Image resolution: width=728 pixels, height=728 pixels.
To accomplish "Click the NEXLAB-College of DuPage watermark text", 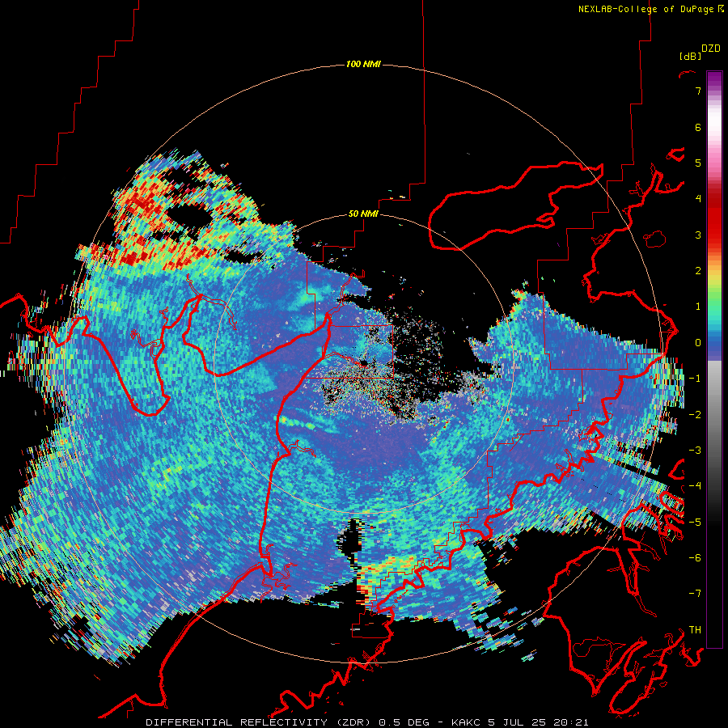I will 651,9.
